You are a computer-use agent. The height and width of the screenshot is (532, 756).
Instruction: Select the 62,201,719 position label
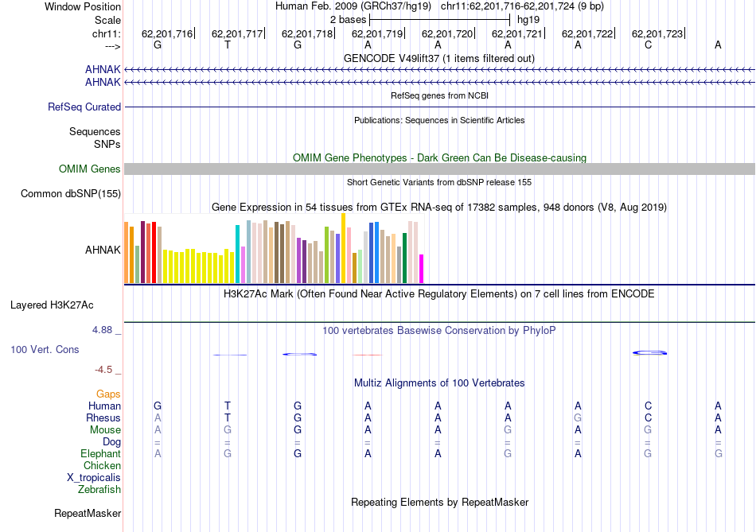click(x=377, y=33)
